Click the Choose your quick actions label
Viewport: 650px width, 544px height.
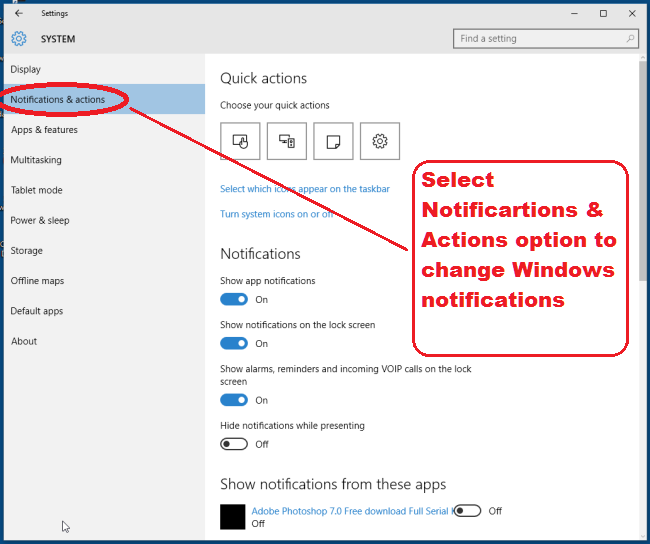pos(274,105)
